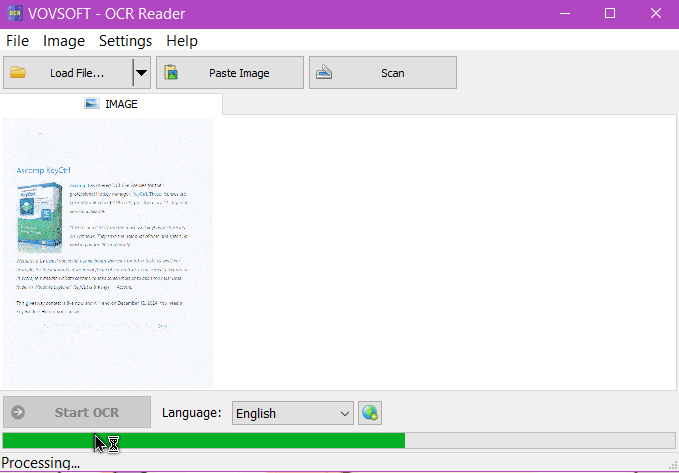Close the OCR Reader window
The image size is (679, 473).
656,13
